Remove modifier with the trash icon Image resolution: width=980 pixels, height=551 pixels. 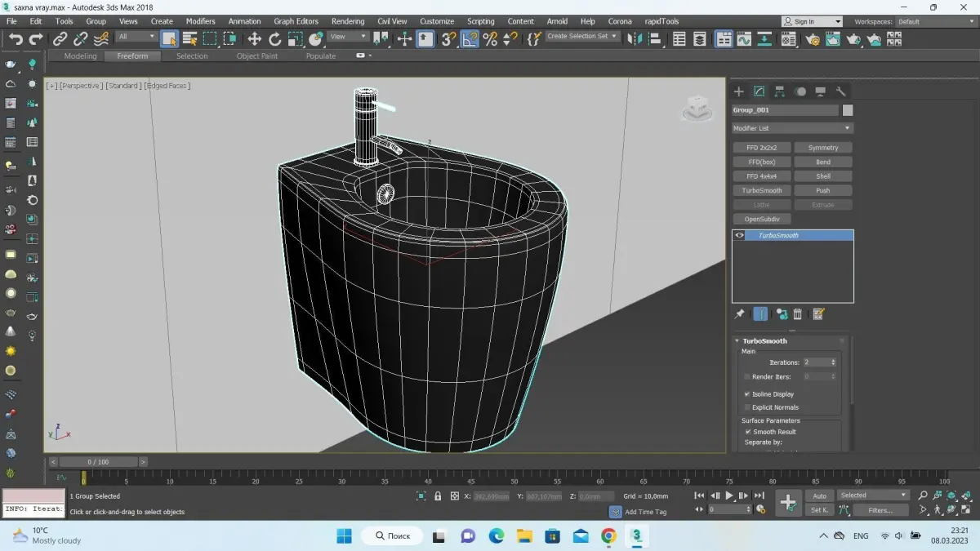click(x=798, y=314)
